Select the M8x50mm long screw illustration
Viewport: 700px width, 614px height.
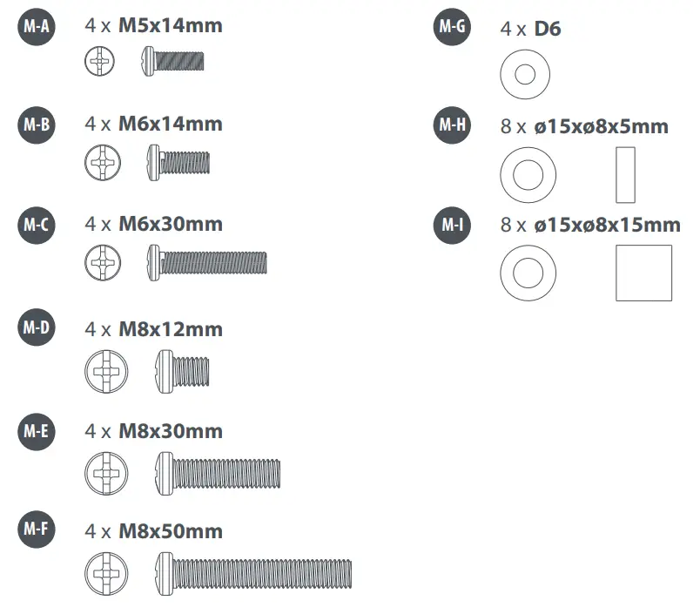point(253,573)
